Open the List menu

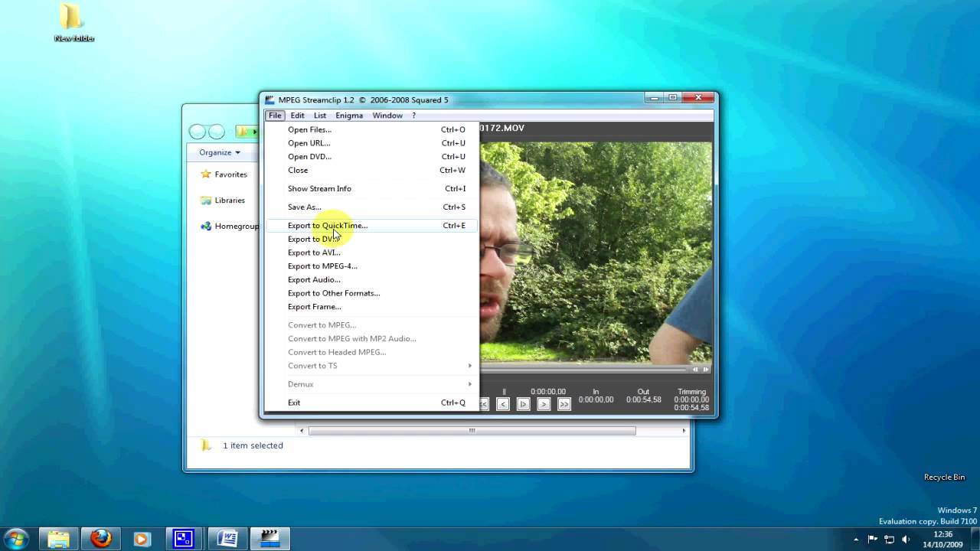click(x=320, y=116)
